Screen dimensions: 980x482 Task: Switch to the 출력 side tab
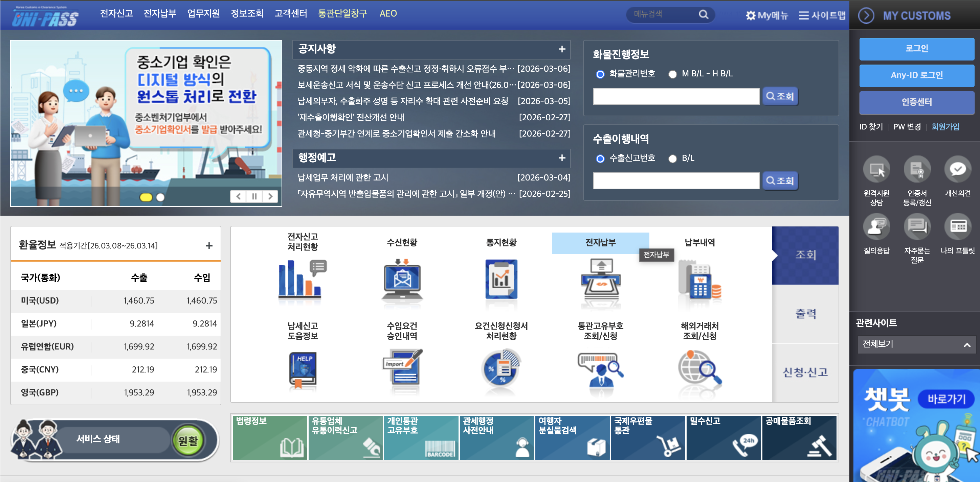(x=805, y=314)
